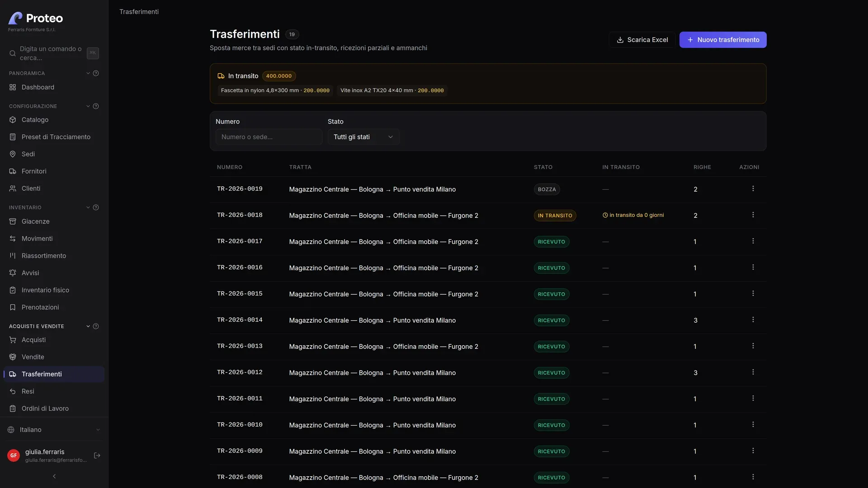Click the Vite inox A2 transit chip
The height and width of the screenshot is (488, 868).
click(392, 90)
